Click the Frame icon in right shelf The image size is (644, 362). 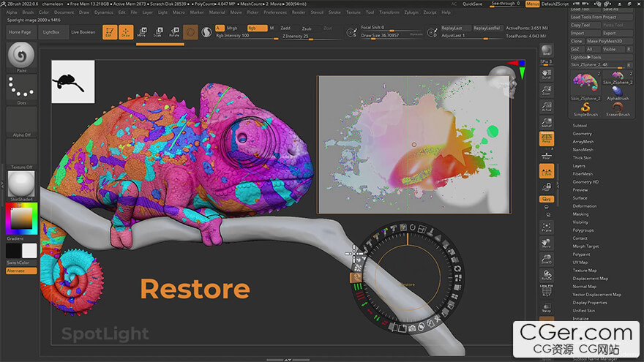[x=546, y=227]
